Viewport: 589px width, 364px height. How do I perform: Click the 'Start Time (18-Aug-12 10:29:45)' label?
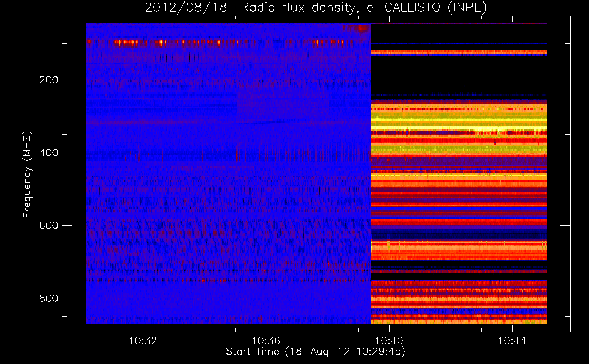coord(316,352)
